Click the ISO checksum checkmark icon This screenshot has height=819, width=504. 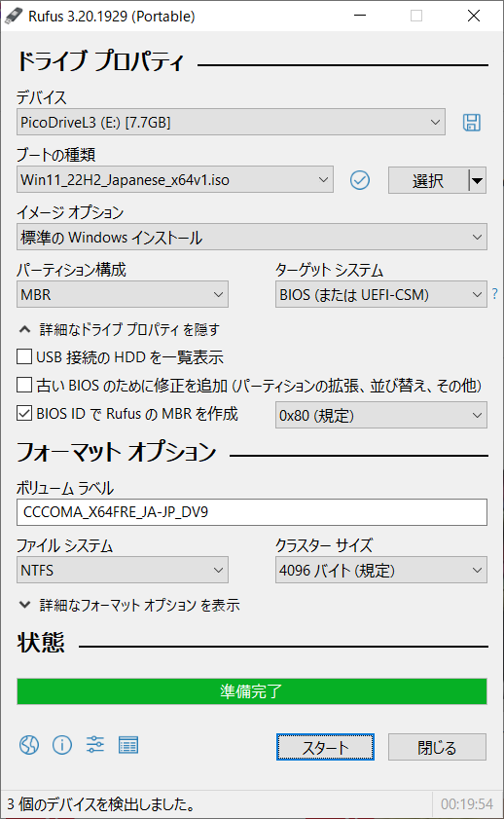tap(359, 180)
